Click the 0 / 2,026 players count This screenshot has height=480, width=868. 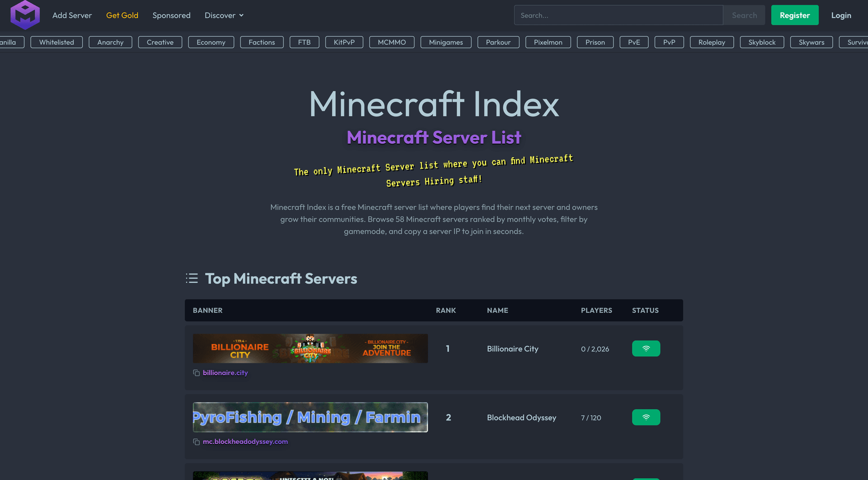(x=595, y=349)
